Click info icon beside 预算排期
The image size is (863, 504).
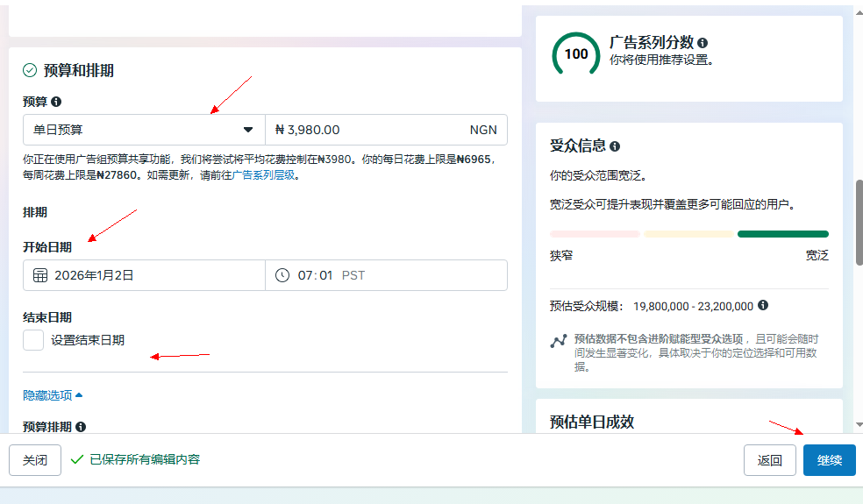coord(81,427)
